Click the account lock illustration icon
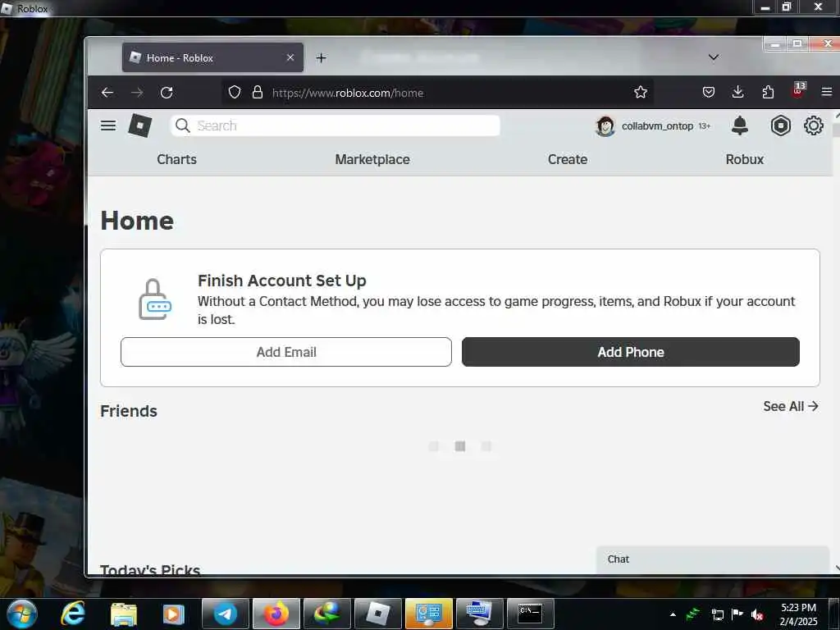Screen dimensions: 840x630 point(155,299)
